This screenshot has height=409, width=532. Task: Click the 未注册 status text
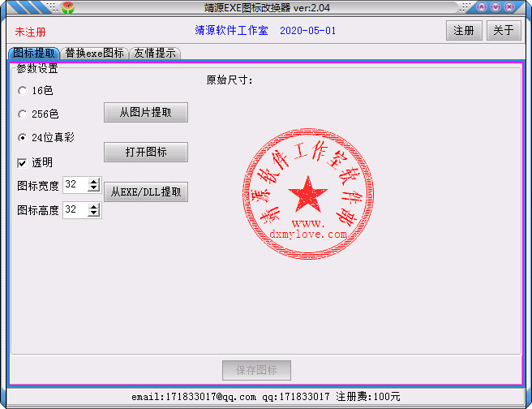click(x=30, y=32)
